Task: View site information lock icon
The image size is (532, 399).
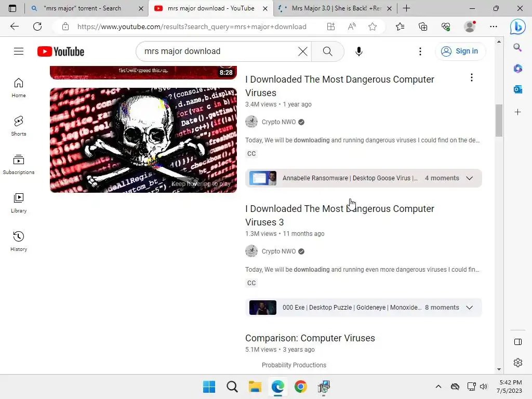Action: 65,26
